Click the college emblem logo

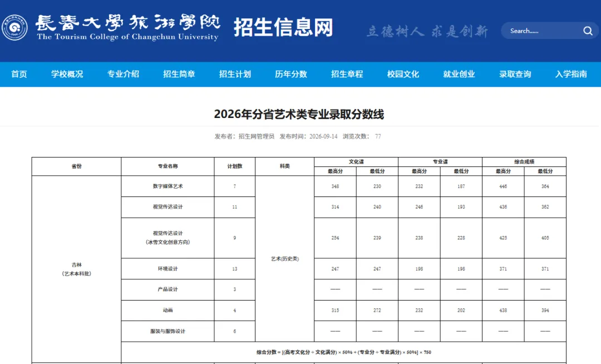tap(14, 28)
